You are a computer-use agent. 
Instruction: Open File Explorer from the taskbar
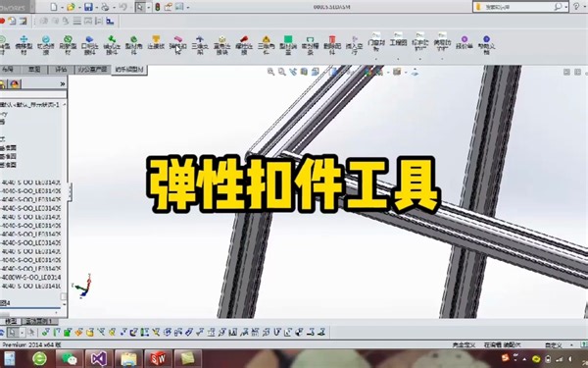128,358
